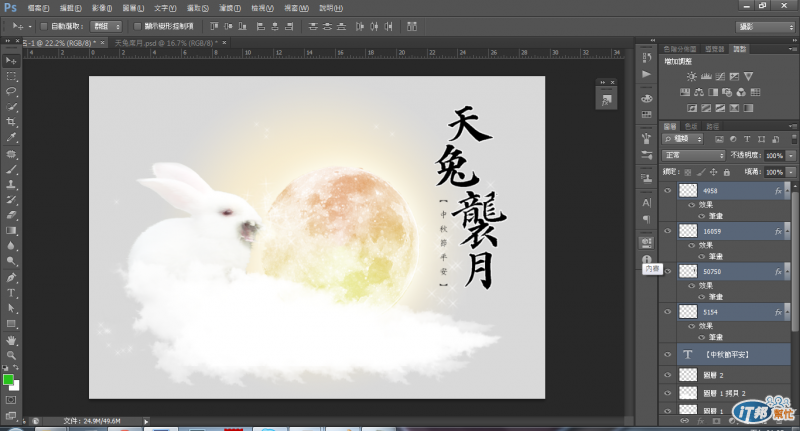The width and height of the screenshot is (800, 431).
Task: Open the Layers panel flyout menu
Action: (x=792, y=126)
